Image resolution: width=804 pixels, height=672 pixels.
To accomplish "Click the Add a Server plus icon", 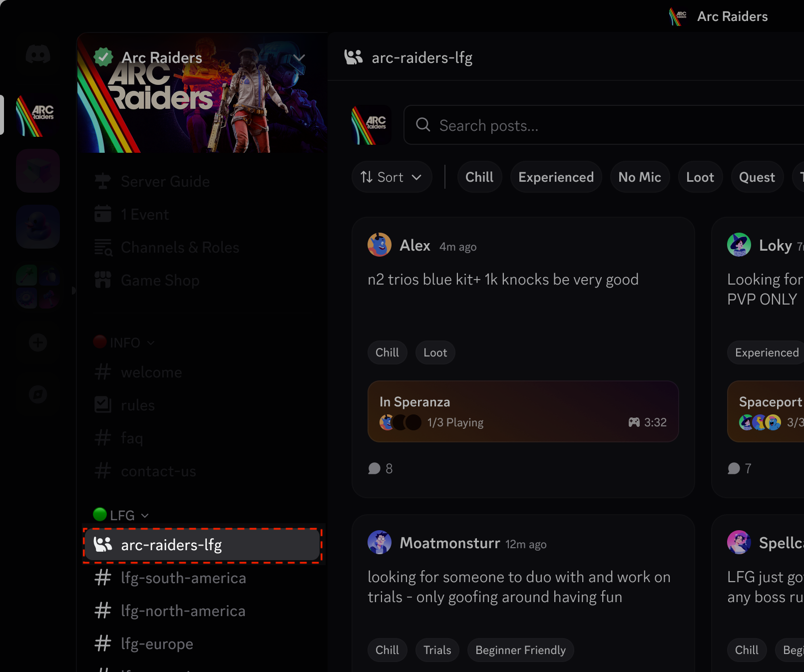I will tap(38, 342).
